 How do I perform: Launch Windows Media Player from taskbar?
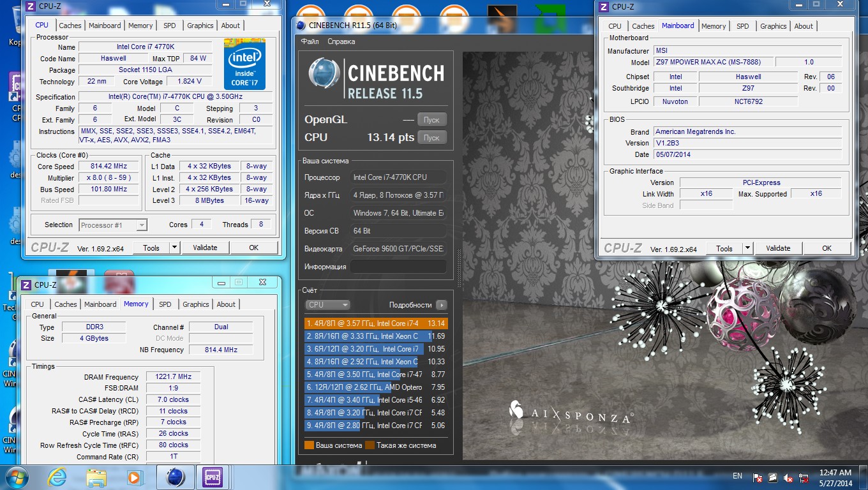(x=134, y=477)
